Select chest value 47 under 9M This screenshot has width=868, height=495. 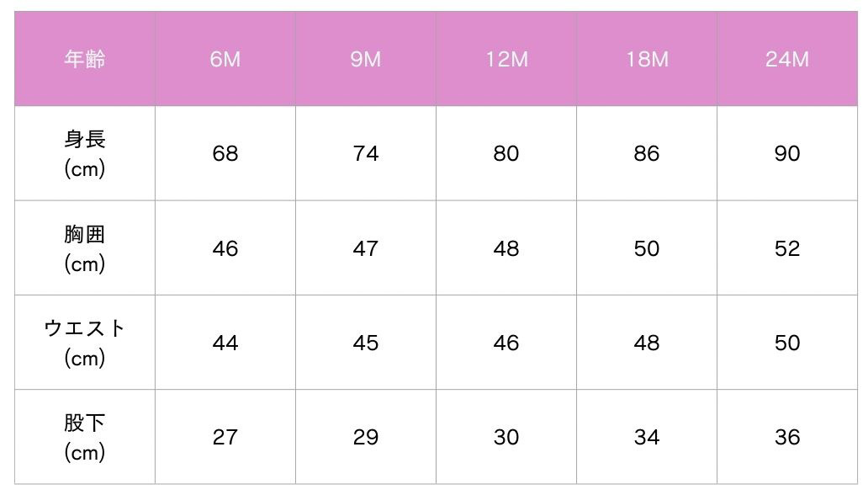(x=366, y=247)
